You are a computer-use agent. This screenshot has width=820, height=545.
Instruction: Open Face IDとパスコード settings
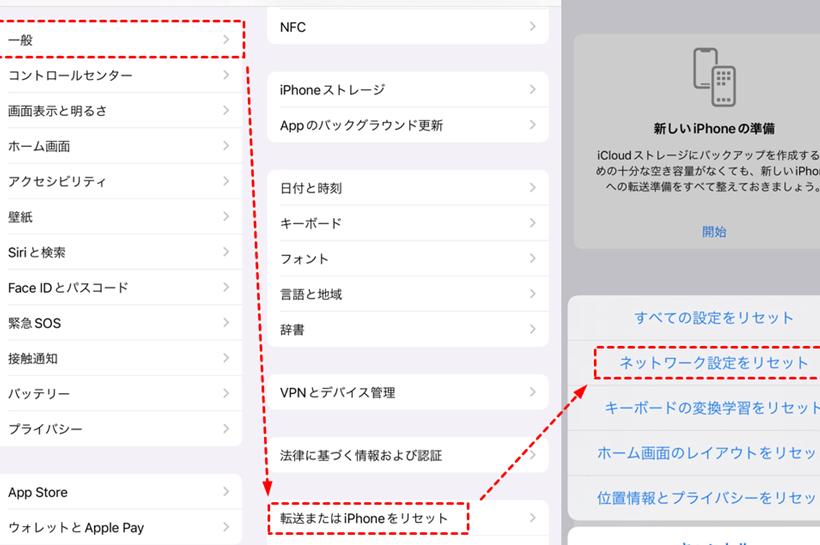click(120, 288)
